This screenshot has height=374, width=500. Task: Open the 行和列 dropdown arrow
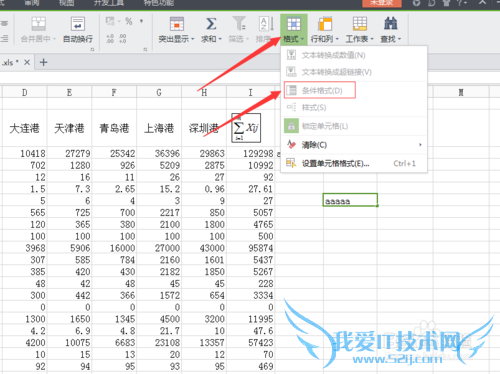(x=337, y=39)
